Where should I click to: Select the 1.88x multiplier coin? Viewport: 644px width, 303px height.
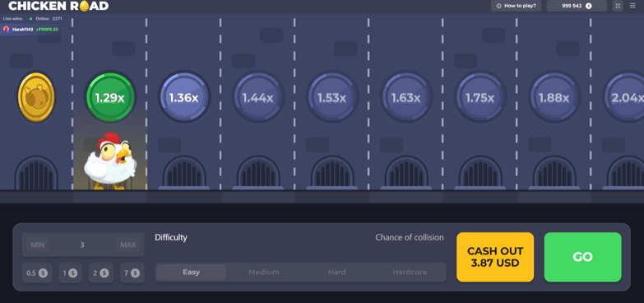pyautogui.click(x=554, y=97)
